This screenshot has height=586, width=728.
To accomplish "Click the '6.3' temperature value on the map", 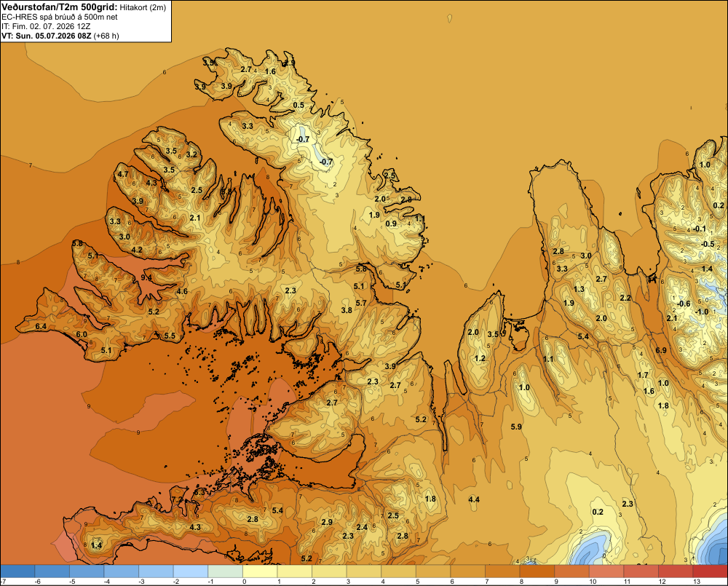I will coord(199,492).
